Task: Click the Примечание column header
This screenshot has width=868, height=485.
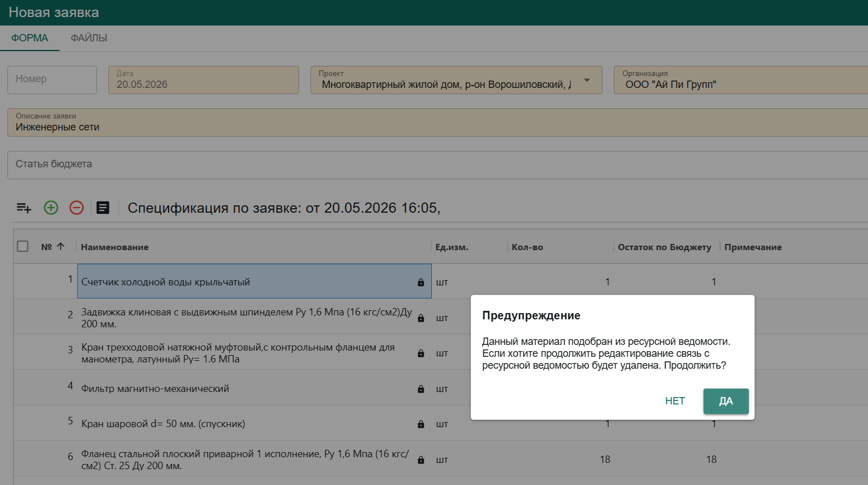Action: pos(753,247)
